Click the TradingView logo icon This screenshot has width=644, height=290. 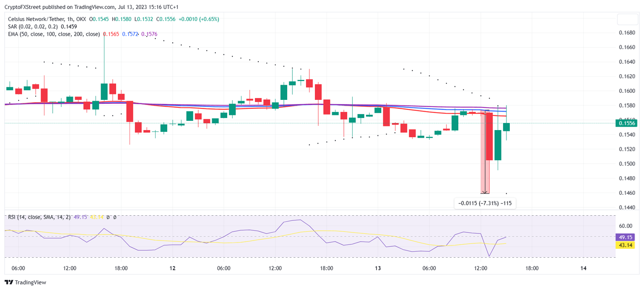coord(8,282)
